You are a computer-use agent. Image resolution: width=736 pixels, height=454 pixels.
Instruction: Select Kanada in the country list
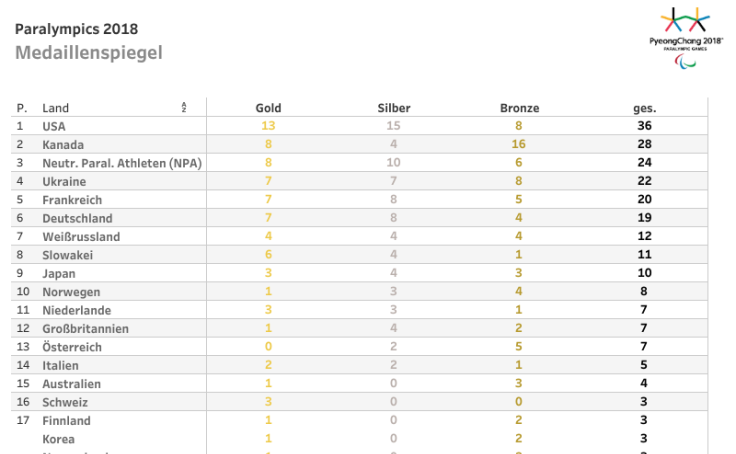click(x=62, y=145)
